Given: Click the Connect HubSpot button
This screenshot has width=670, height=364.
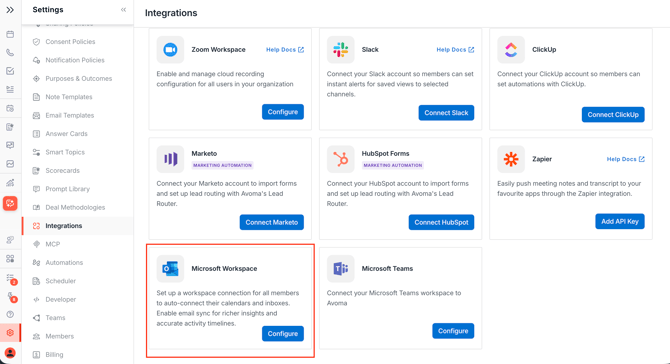Looking at the screenshot, I should point(441,222).
